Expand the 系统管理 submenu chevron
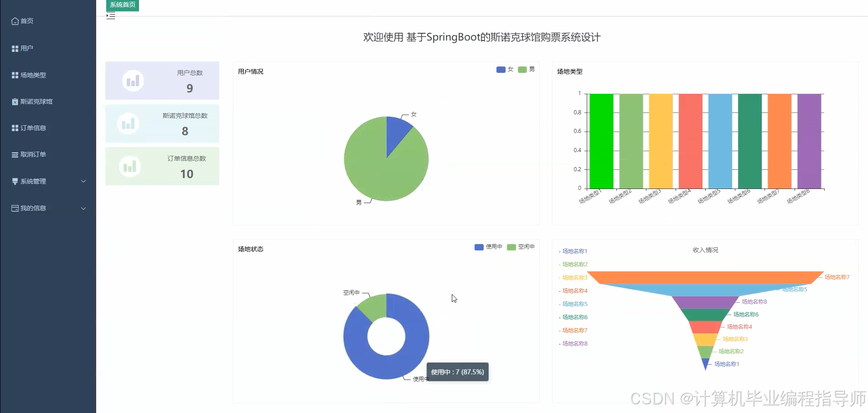 coord(83,181)
